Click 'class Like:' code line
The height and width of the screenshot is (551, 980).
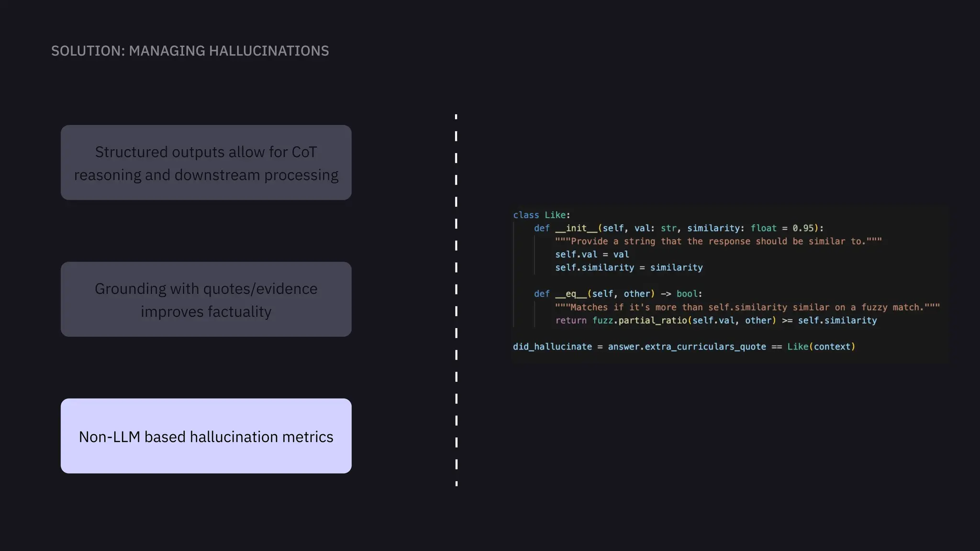coord(541,215)
